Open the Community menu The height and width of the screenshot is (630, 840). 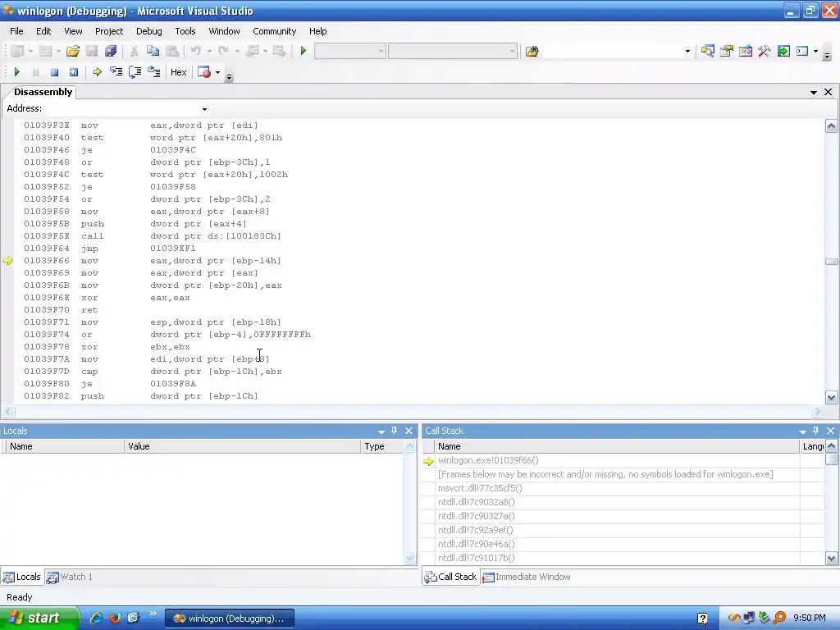pos(274,31)
